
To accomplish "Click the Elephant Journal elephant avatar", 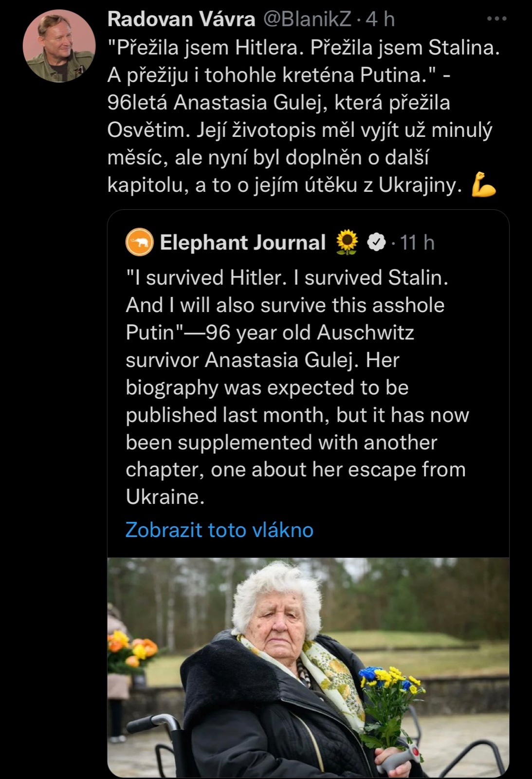I will pos(140,242).
